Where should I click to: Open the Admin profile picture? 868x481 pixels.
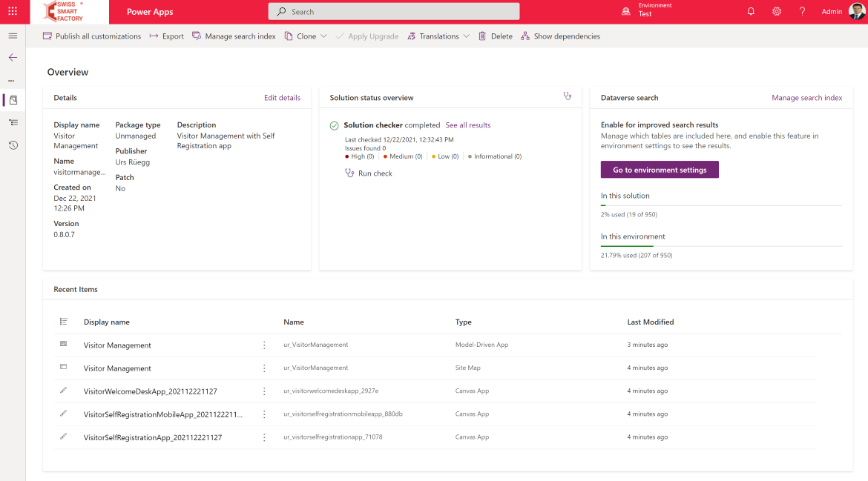(x=857, y=11)
